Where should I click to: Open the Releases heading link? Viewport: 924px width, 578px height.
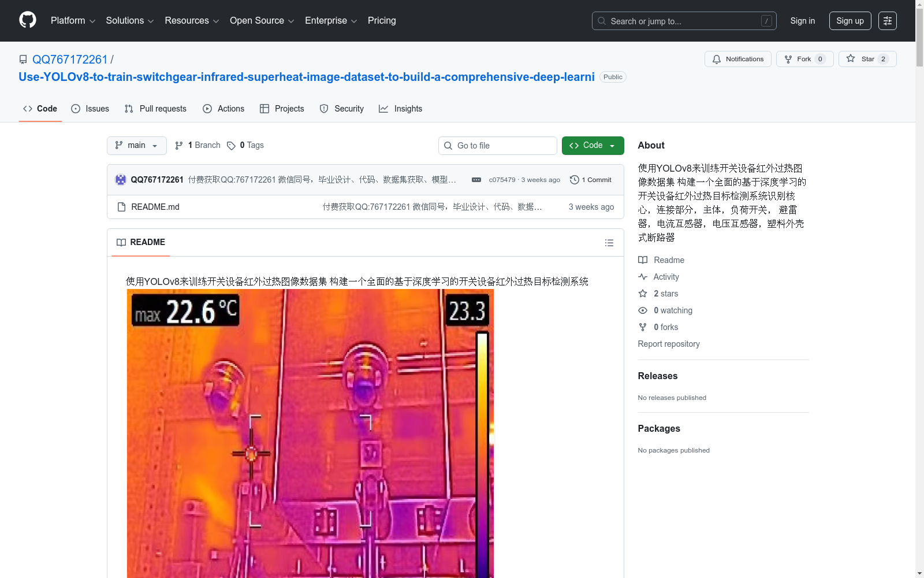[x=658, y=376]
